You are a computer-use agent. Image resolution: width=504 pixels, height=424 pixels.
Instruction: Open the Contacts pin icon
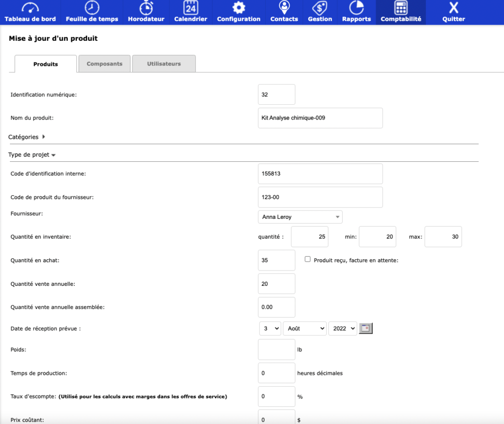284,8
